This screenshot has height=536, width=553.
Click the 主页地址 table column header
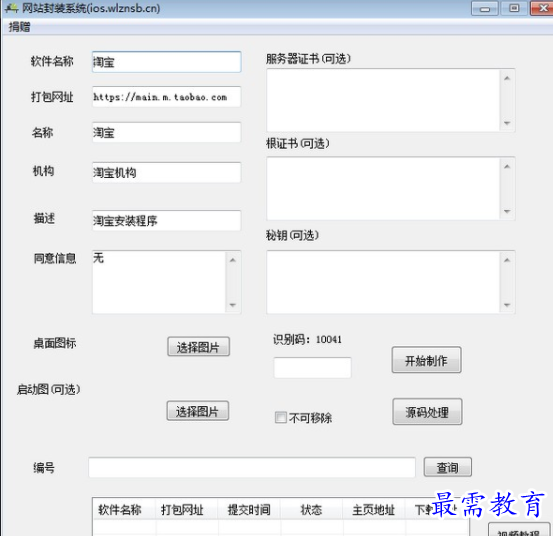coord(374,509)
